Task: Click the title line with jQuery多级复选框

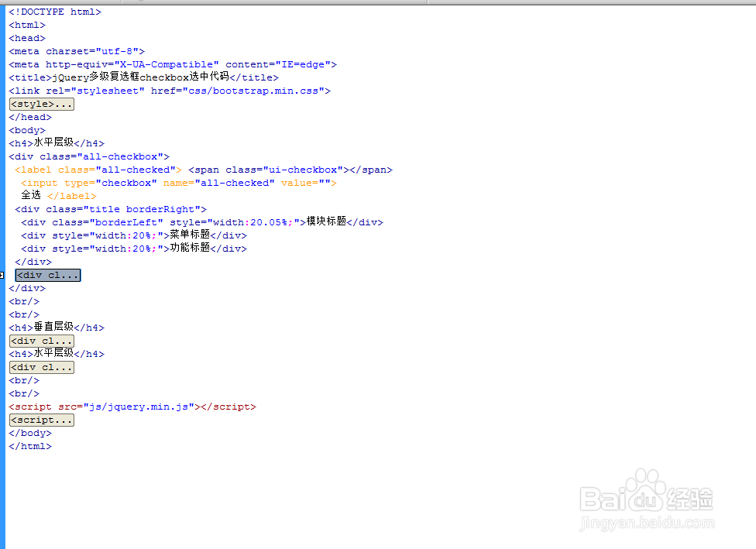Action: click(143, 77)
